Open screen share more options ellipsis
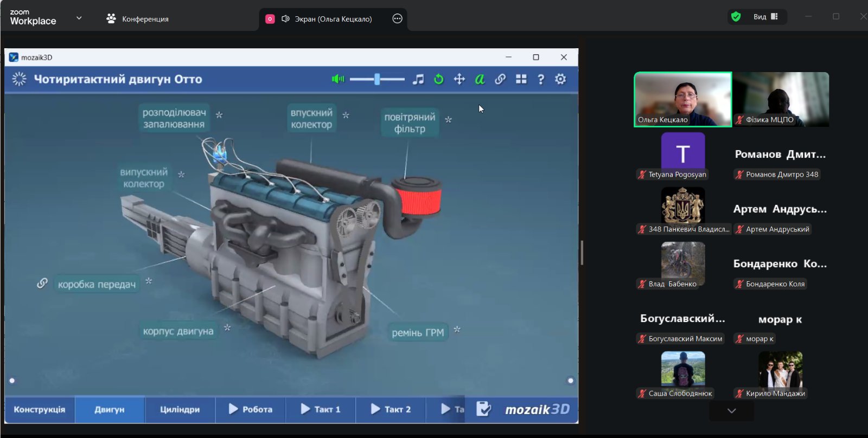Image resolution: width=868 pixels, height=438 pixels. 397,18
